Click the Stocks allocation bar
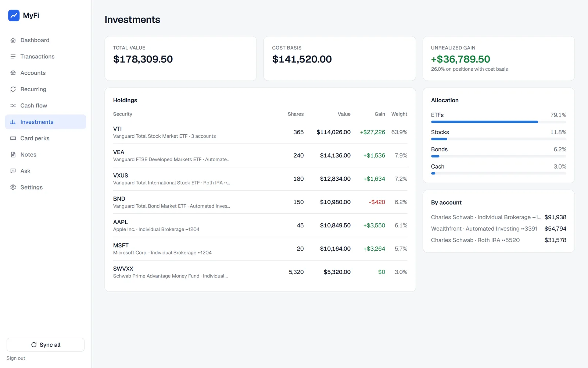This screenshot has height=368, width=588. [499, 139]
